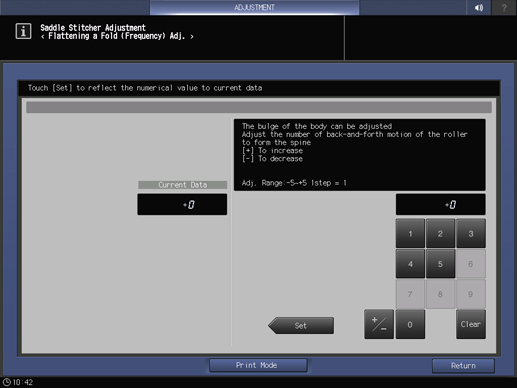Click the clock icon in status bar
This screenshot has width=517, height=388.
pos(6,382)
